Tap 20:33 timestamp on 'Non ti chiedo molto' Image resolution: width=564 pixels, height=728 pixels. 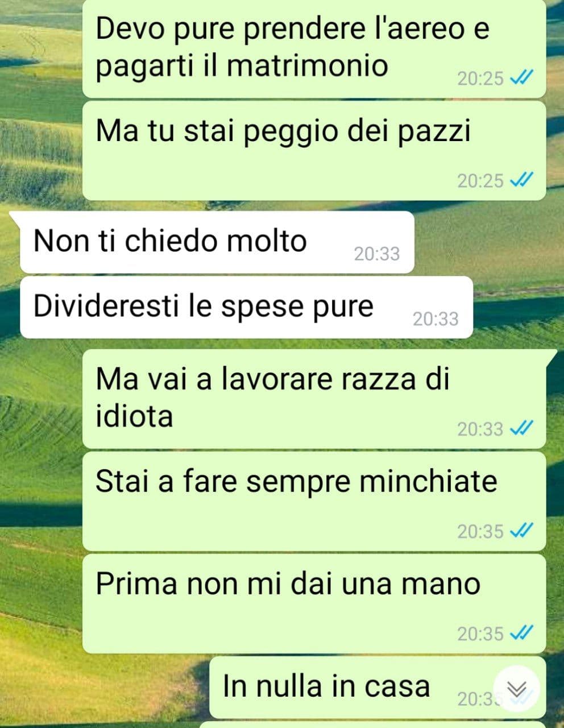[x=377, y=254]
